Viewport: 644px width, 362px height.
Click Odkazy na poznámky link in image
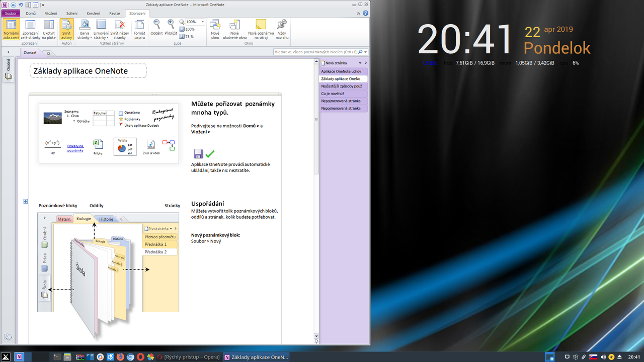(75, 148)
